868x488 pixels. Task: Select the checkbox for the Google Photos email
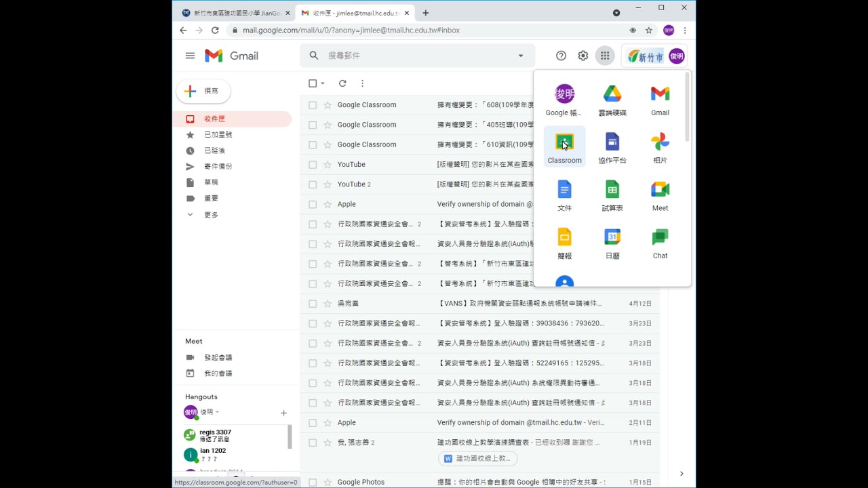[313, 482]
